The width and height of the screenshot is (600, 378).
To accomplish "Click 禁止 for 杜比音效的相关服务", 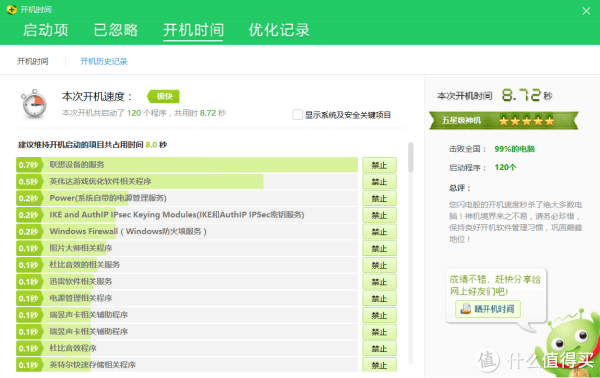I will pos(379,265).
